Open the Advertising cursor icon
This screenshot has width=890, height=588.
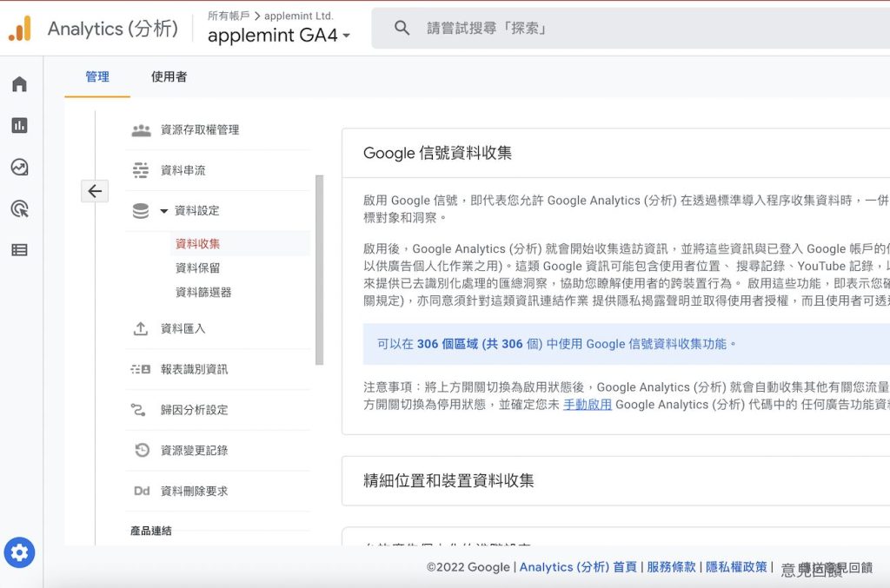point(19,208)
